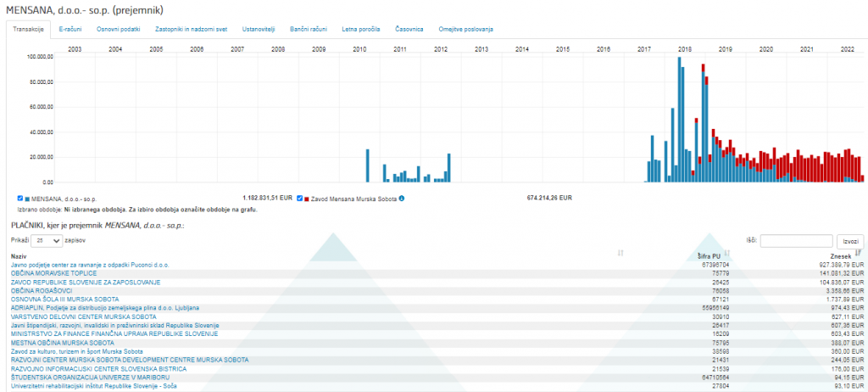Image resolution: width=868 pixels, height=392 pixels.
Task: Click blue legend square for MENSANA d.o.o.
Action: [x=27, y=199]
